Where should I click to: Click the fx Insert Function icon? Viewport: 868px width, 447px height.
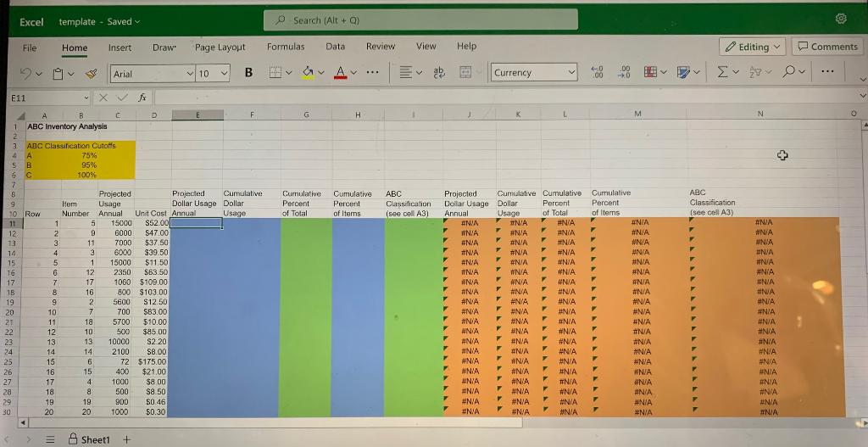pyautogui.click(x=142, y=98)
